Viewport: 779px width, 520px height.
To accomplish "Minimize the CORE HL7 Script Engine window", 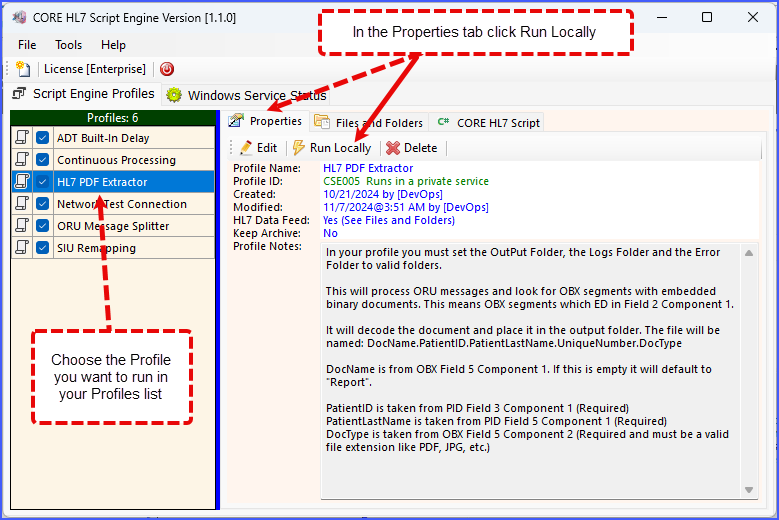I will point(662,17).
